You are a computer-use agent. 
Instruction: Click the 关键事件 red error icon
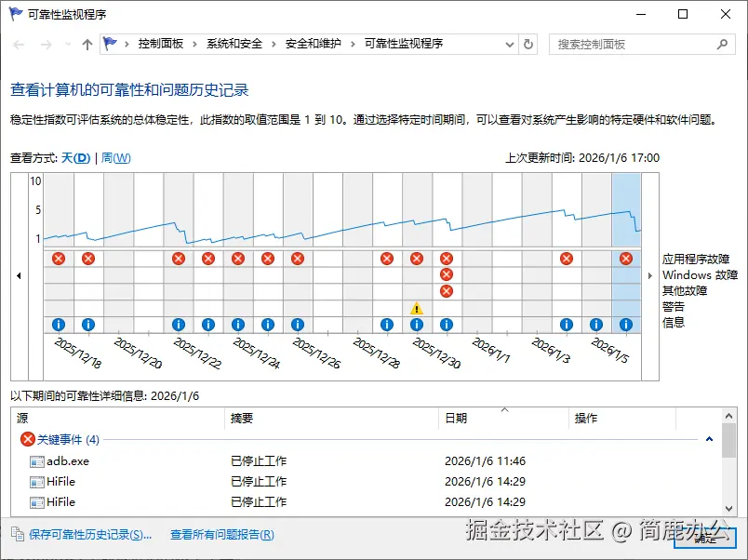tap(28, 439)
